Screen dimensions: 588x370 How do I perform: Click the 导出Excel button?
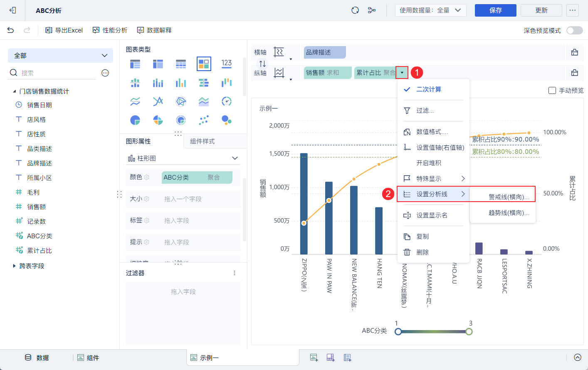click(64, 30)
